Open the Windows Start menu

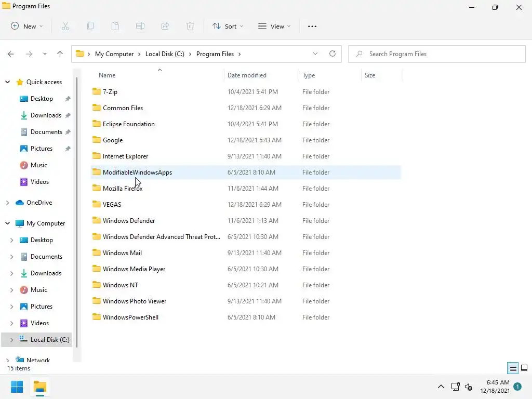point(17,387)
